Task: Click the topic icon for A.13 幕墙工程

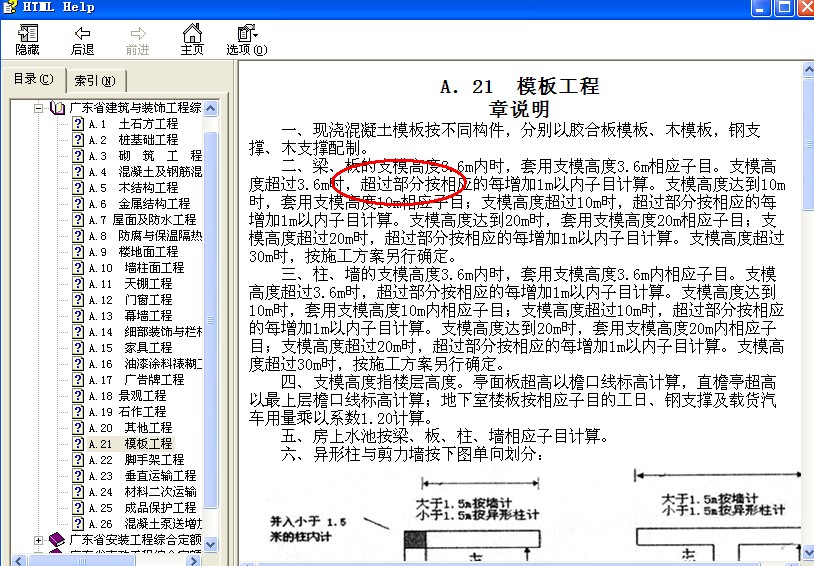Action: (x=78, y=316)
